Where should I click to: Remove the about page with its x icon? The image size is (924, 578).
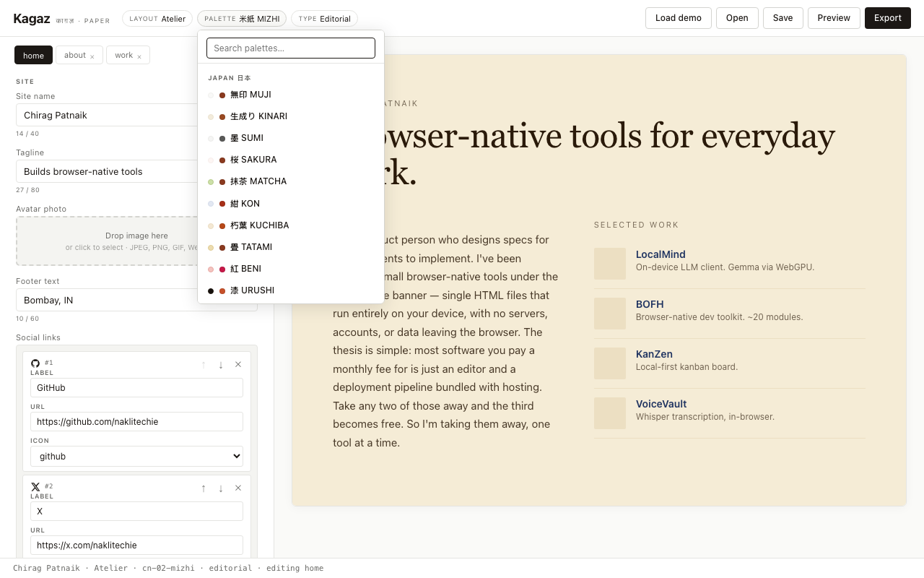tap(93, 55)
